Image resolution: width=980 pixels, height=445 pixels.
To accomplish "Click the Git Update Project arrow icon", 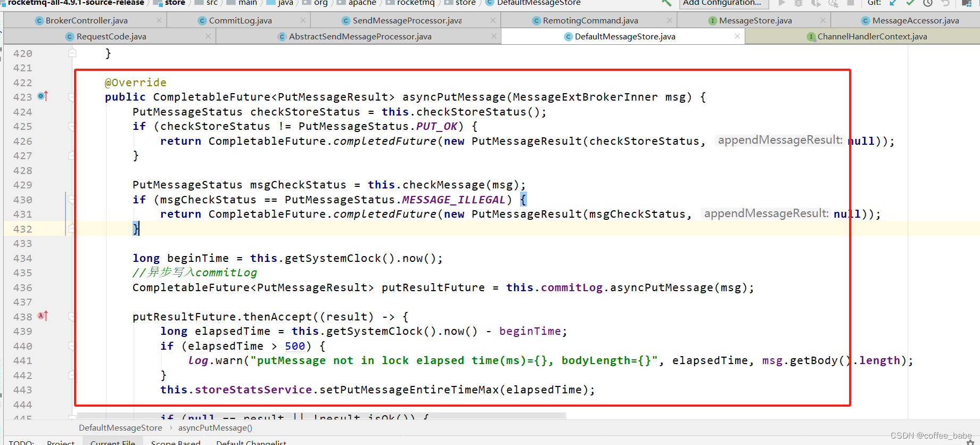I will [x=893, y=3].
